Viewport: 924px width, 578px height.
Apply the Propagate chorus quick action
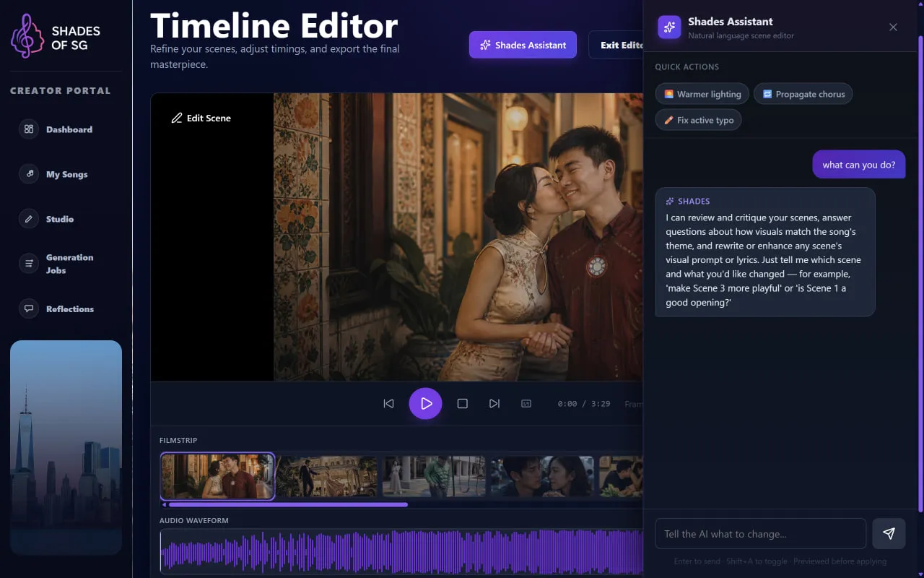coord(803,94)
